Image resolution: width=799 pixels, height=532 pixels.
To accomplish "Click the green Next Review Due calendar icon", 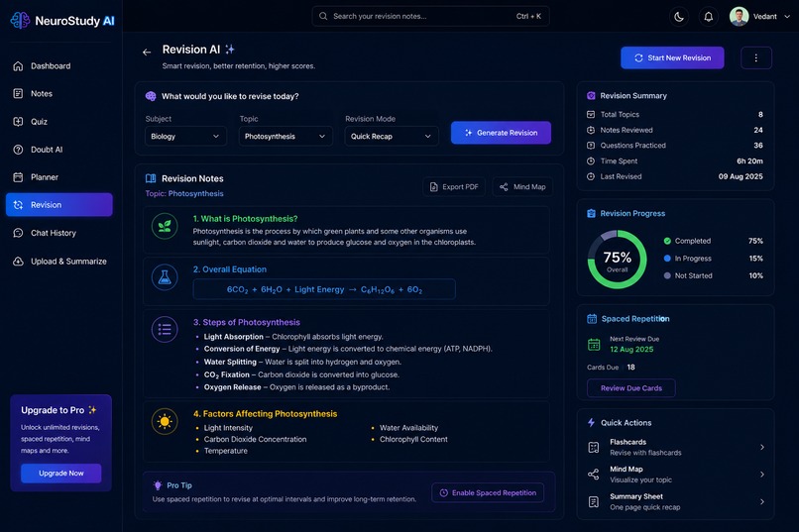I will tap(594, 345).
